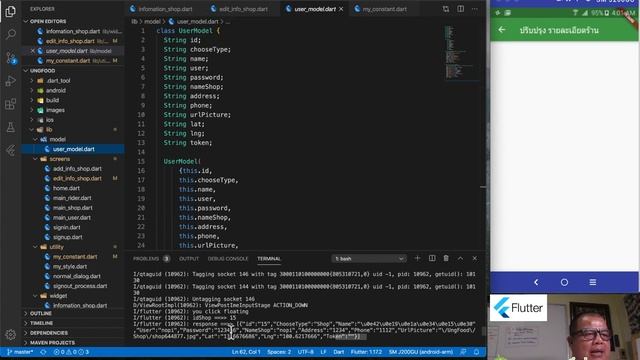
Task: Open the Source Control view icon
Action: tap(11, 58)
